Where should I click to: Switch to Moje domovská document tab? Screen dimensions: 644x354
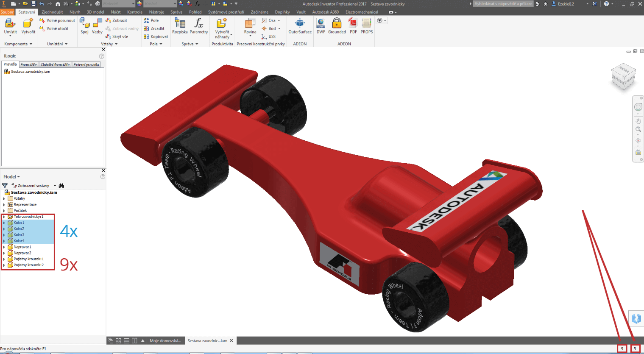click(x=165, y=340)
